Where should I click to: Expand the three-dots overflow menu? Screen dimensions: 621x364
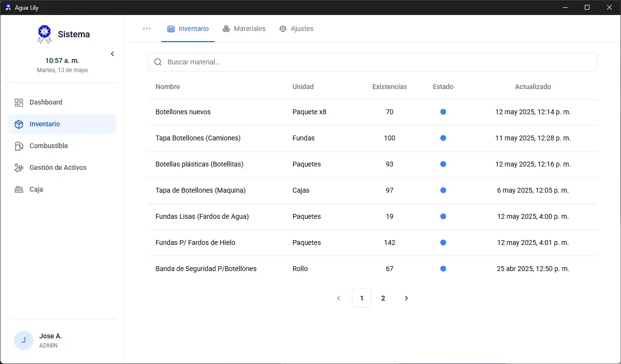[147, 29]
